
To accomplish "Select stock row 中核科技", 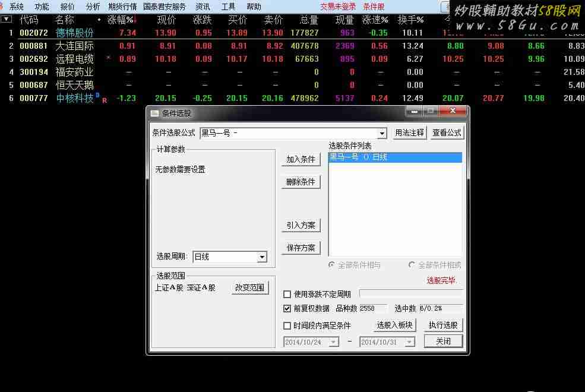I will (292, 98).
